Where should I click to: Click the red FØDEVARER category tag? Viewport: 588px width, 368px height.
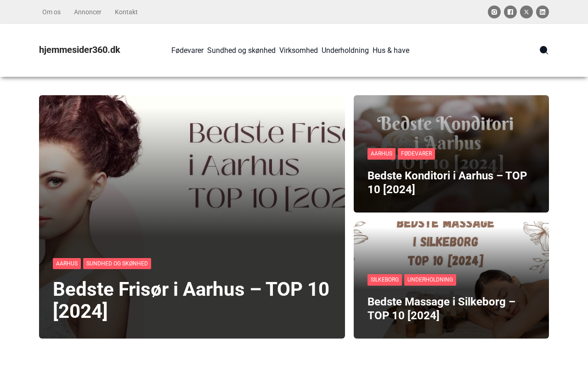(x=416, y=154)
